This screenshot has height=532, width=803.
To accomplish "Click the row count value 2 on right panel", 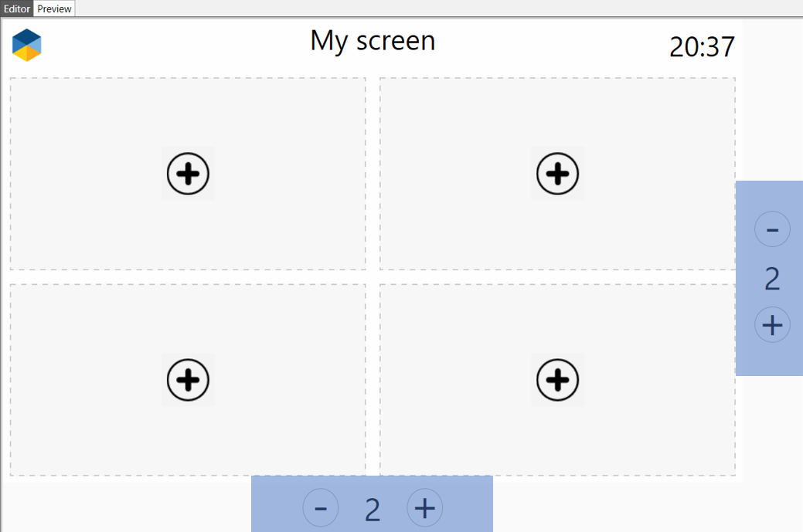I will (x=772, y=279).
